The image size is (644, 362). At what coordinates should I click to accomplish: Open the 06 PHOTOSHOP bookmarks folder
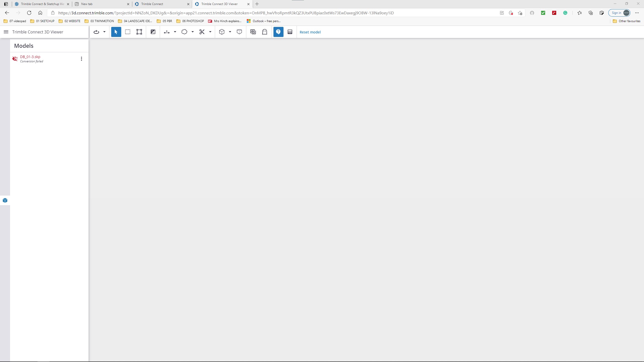(x=190, y=21)
